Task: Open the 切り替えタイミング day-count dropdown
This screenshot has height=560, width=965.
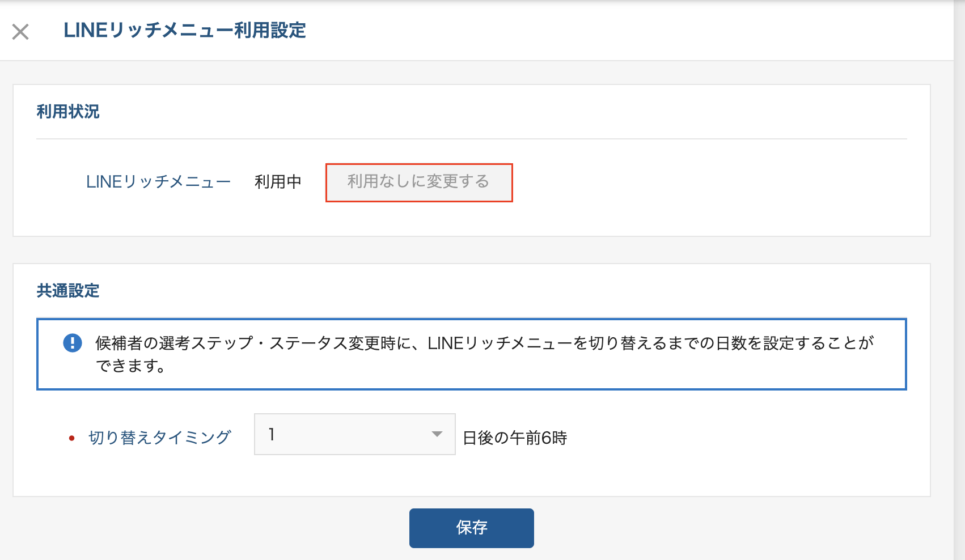Action: coord(354,434)
